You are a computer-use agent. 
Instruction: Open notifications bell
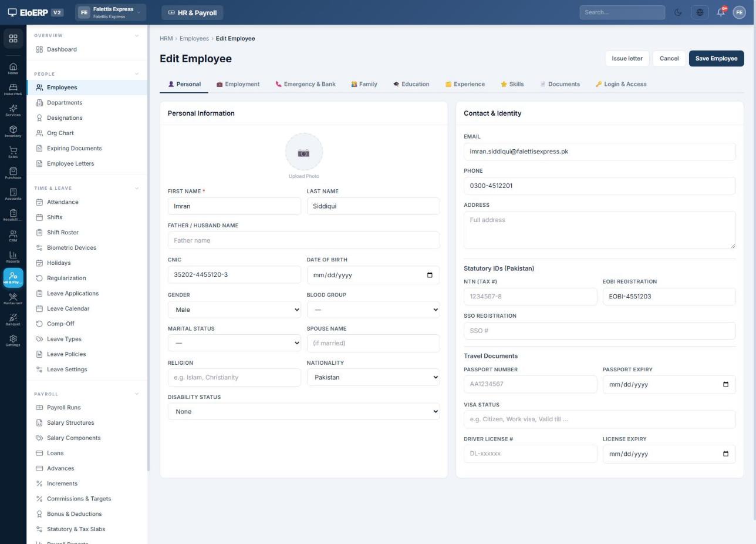(721, 12)
